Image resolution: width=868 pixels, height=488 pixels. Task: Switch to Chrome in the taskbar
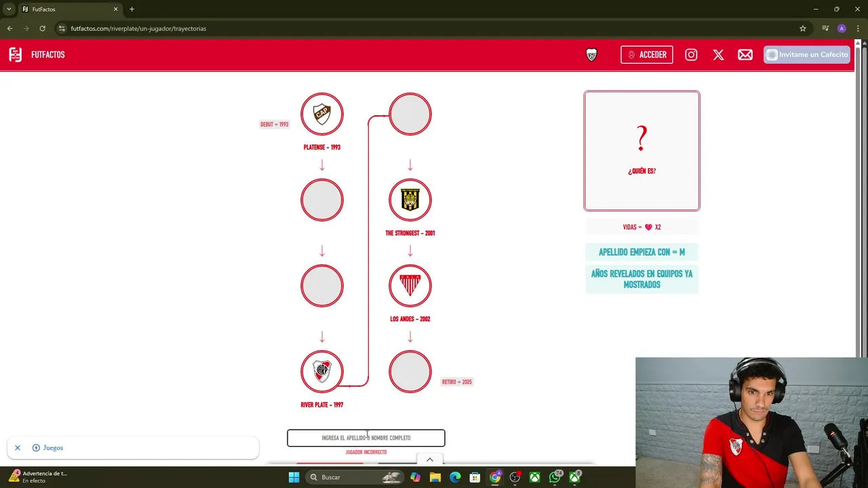[495, 477]
